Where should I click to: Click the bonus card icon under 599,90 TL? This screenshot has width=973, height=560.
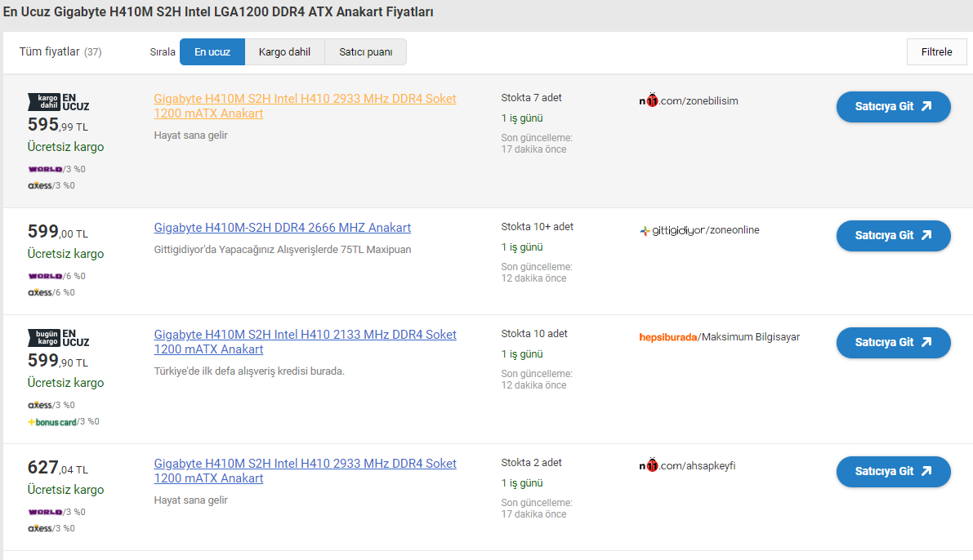52,422
